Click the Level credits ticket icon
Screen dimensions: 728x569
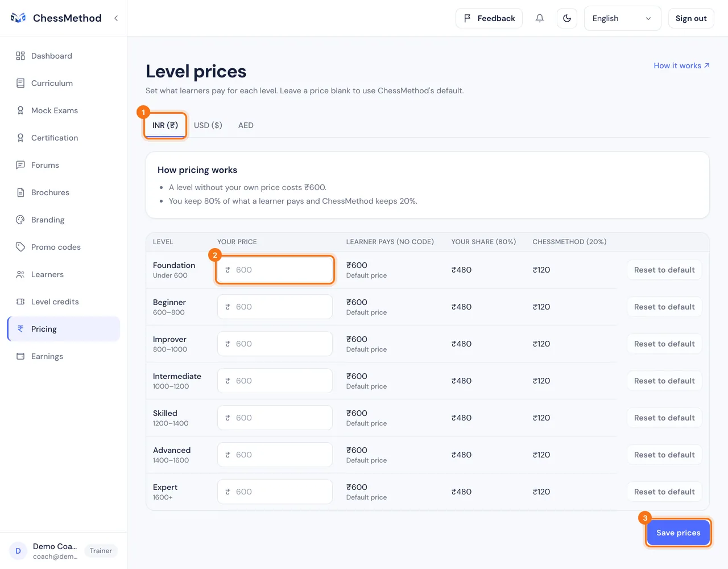[x=20, y=302]
